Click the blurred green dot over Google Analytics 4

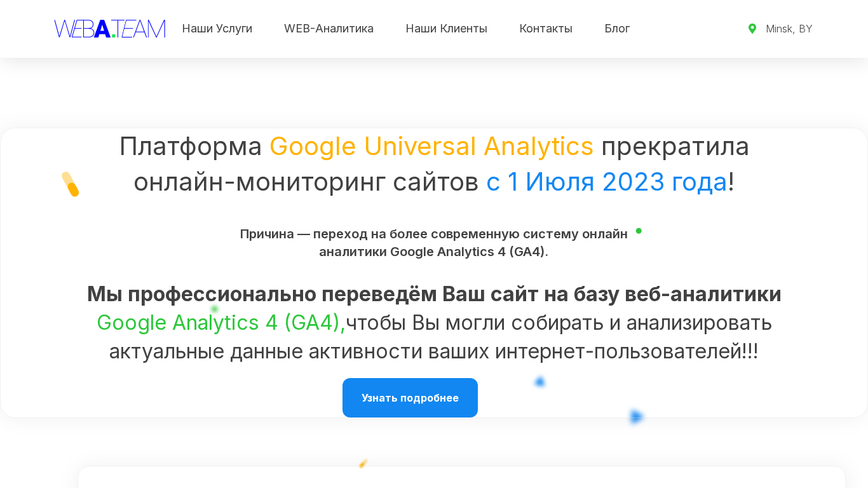(x=215, y=309)
